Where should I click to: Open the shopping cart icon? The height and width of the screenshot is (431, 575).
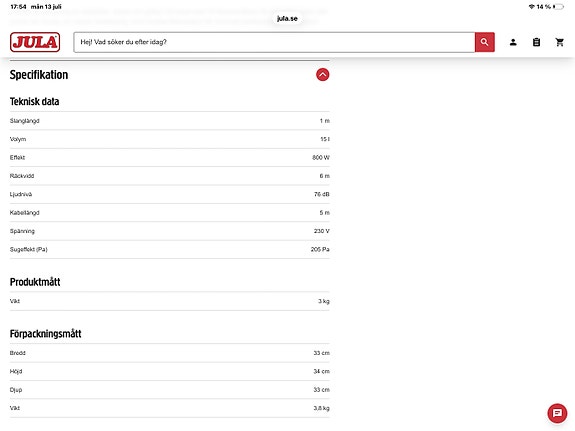(x=560, y=42)
